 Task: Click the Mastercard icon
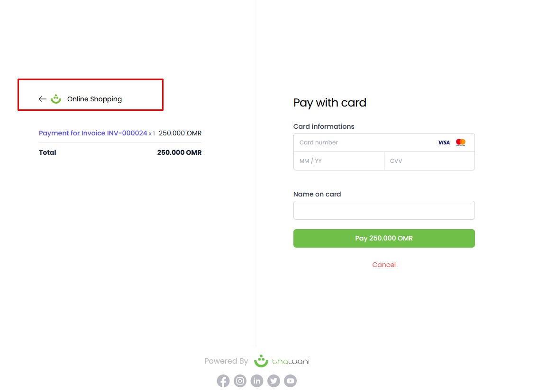[x=460, y=142]
